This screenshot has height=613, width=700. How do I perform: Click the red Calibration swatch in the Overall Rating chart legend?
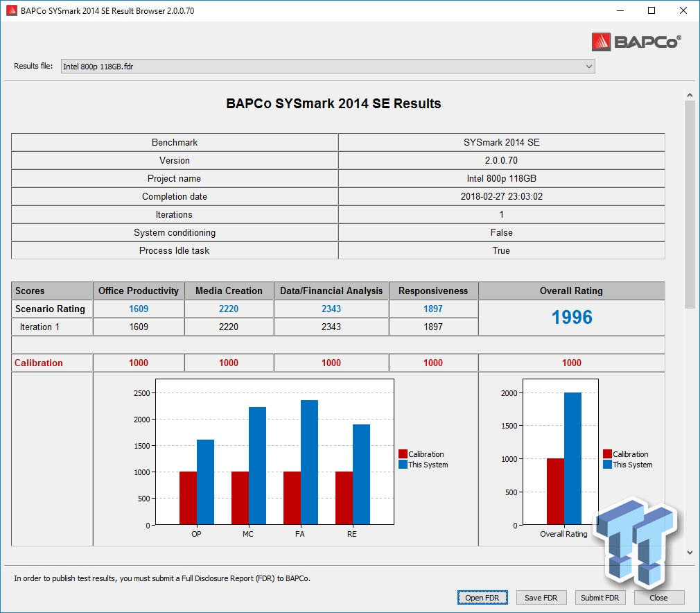(607, 454)
